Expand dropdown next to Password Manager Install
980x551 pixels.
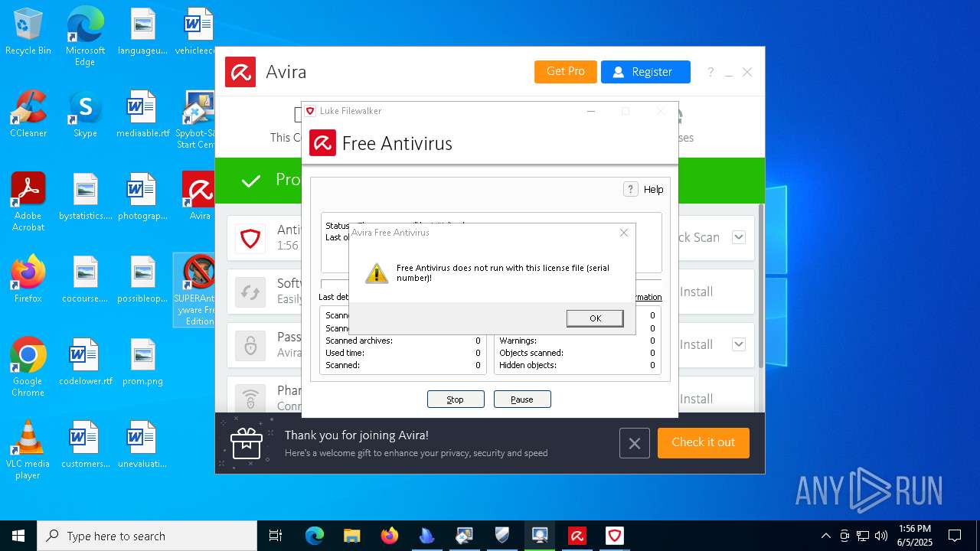739,344
